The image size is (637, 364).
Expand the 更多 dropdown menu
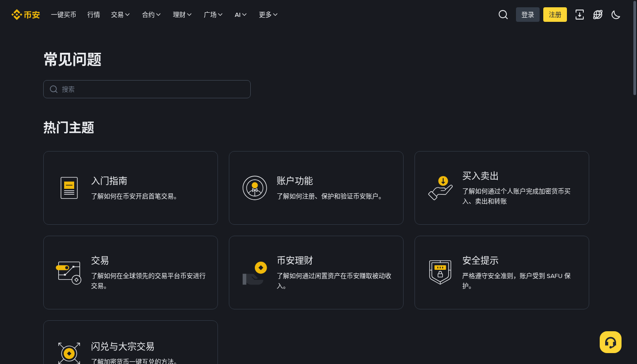point(268,15)
